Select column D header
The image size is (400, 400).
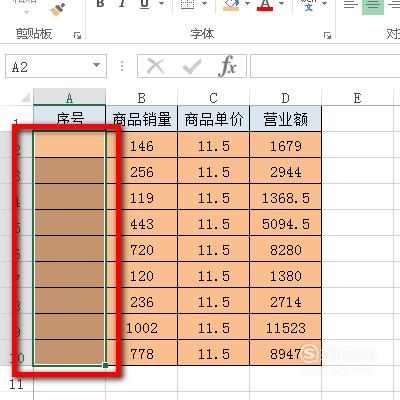[286, 98]
